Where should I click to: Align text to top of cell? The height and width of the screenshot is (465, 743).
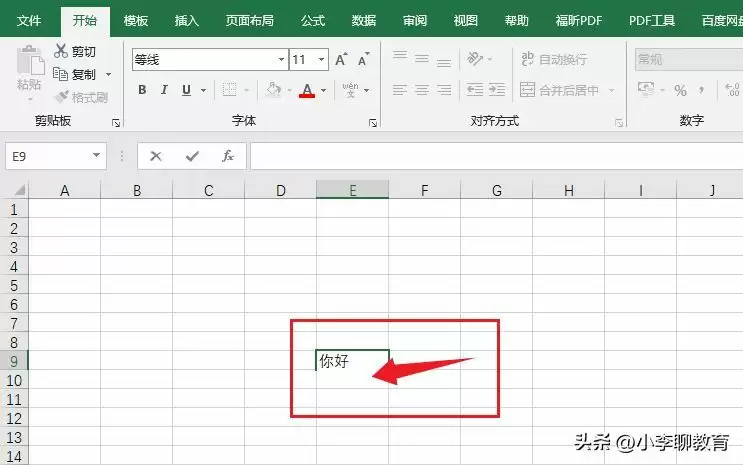(399, 58)
